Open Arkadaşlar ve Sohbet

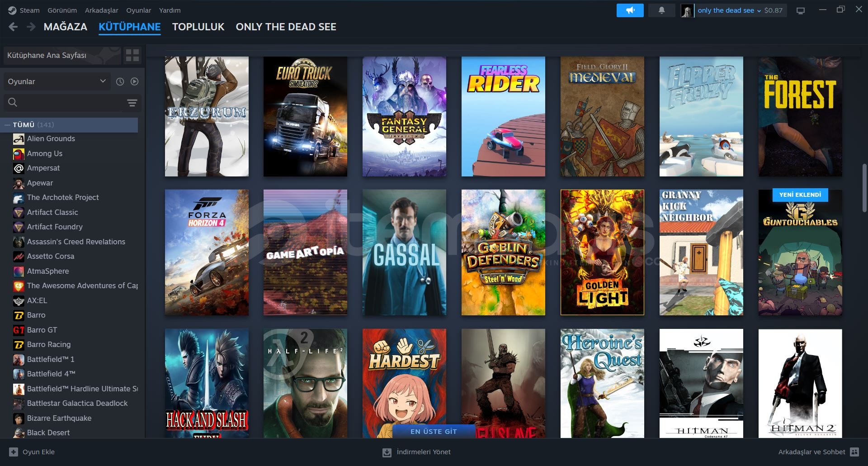point(811,452)
